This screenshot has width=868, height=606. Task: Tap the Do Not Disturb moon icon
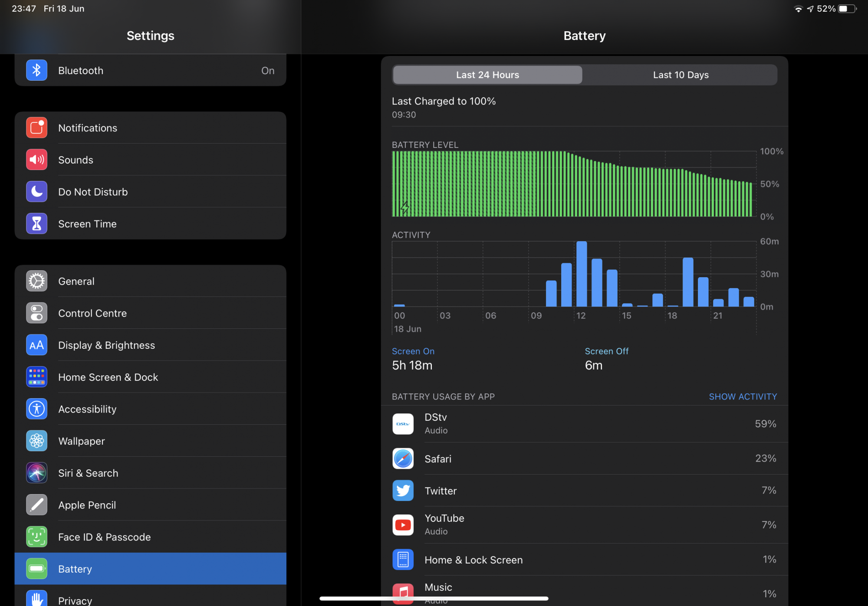(x=36, y=192)
